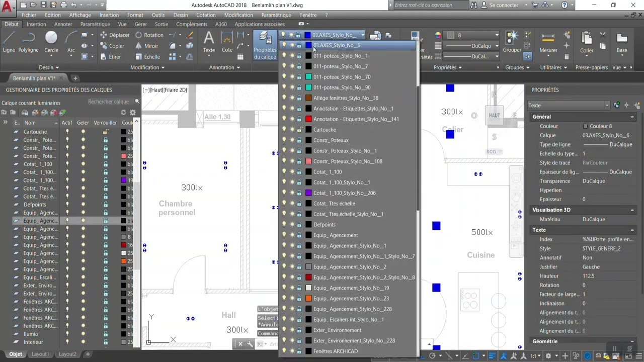The height and width of the screenshot is (362, 644).
Task: Click the Verrouiller column header
Action: 105,123
